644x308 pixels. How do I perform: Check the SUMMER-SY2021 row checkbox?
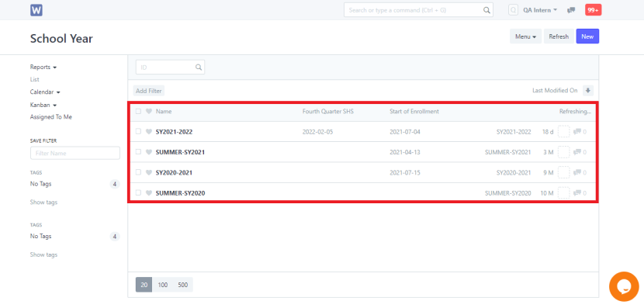pyautogui.click(x=138, y=152)
